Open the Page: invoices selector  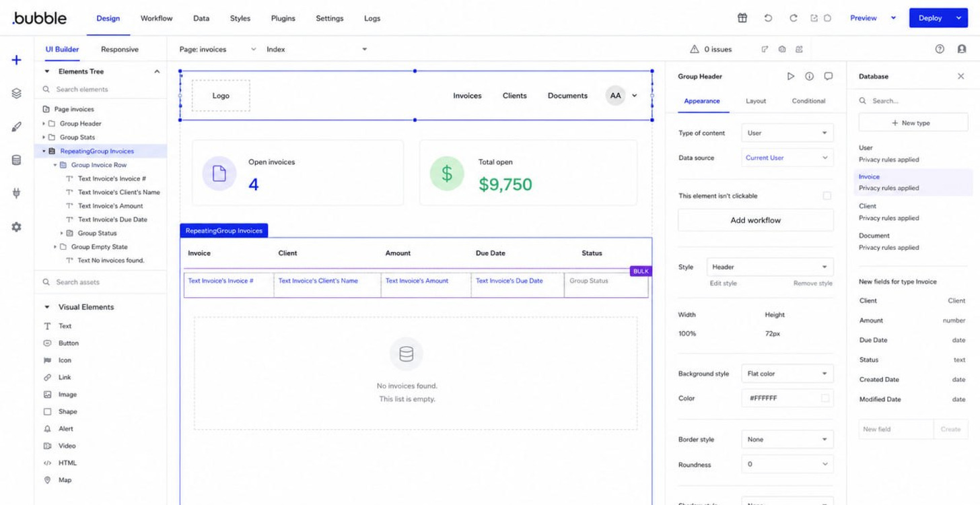coord(217,49)
